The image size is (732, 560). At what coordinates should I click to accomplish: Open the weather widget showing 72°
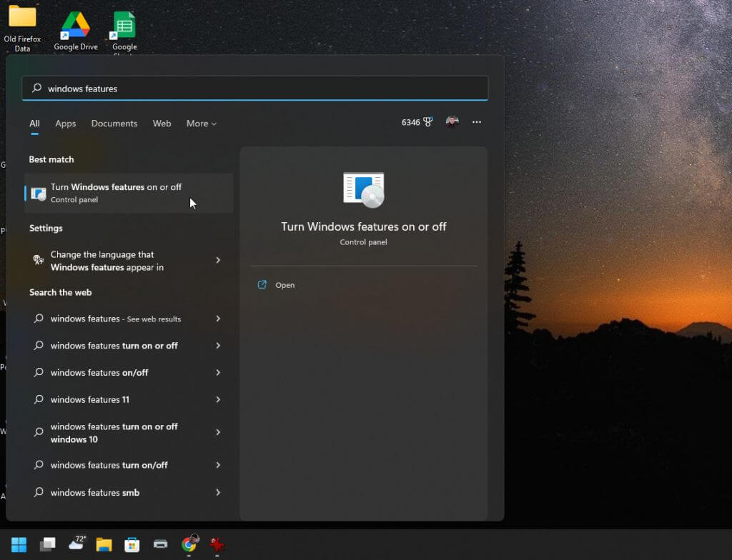coord(76,544)
